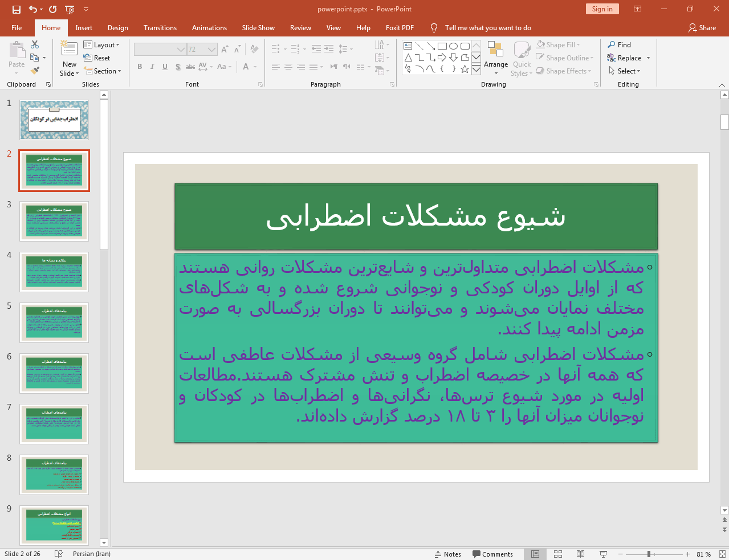Viewport: 729px width, 560px height.
Task: Switch to Normal view in status bar
Action: (535, 554)
